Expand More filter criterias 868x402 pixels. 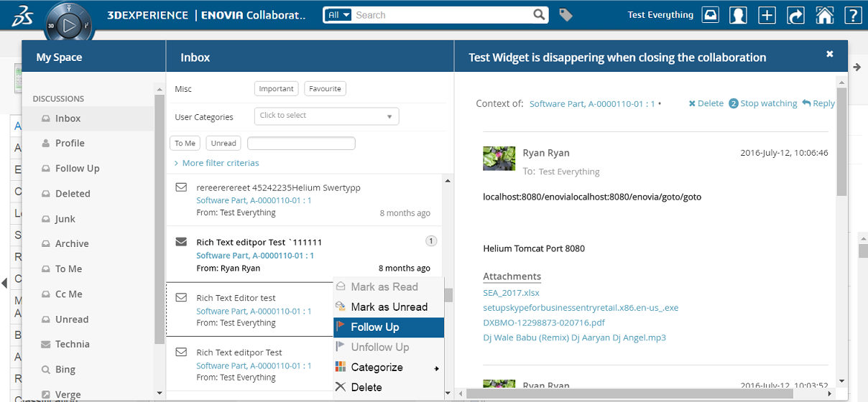221,163
